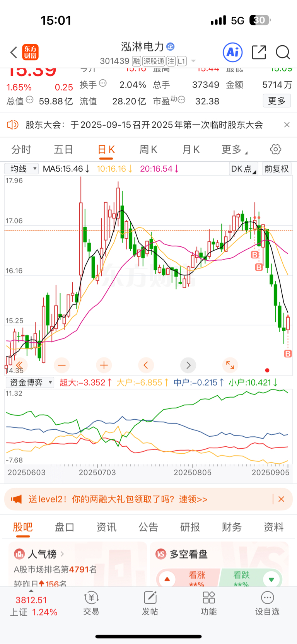Vote 看涨 bullish button
This screenshot has width=297, height=644.
pyautogui.click(x=188, y=578)
